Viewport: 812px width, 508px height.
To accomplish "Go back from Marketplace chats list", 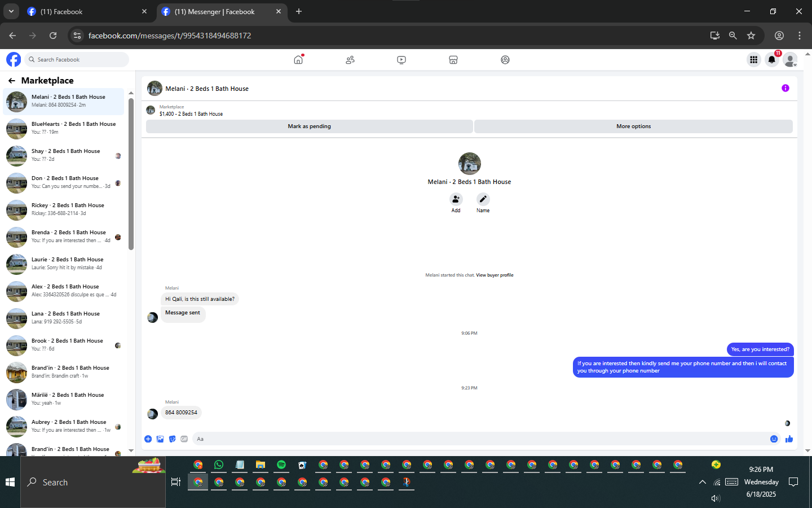I will click(x=12, y=81).
